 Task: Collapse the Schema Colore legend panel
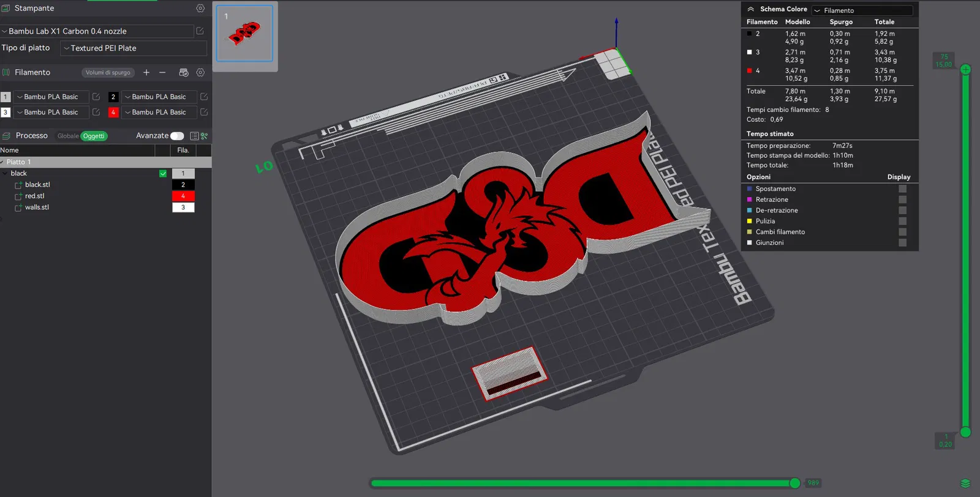pos(750,9)
